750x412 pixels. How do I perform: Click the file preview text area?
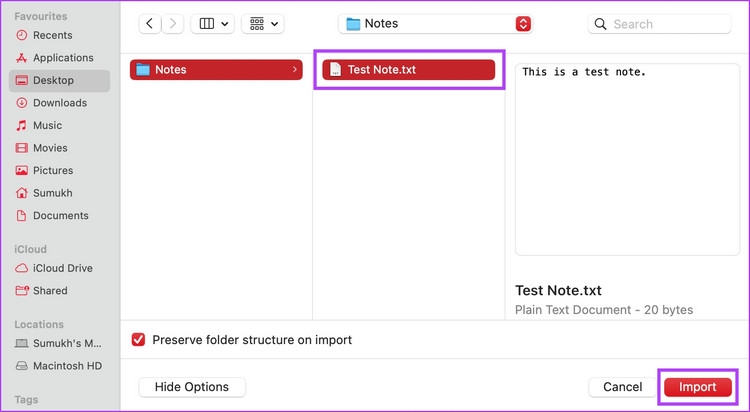[x=628, y=159]
